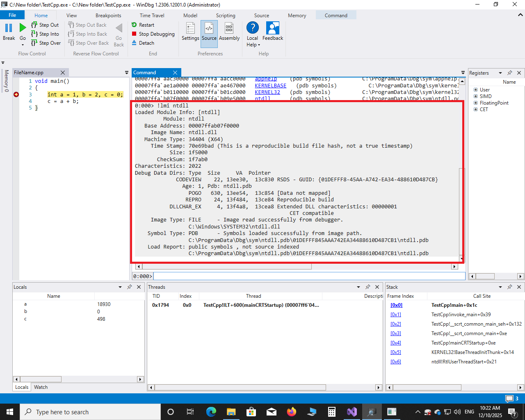The image size is (525, 420).
Task: Click the Step Into icon
Action: (x=34, y=34)
